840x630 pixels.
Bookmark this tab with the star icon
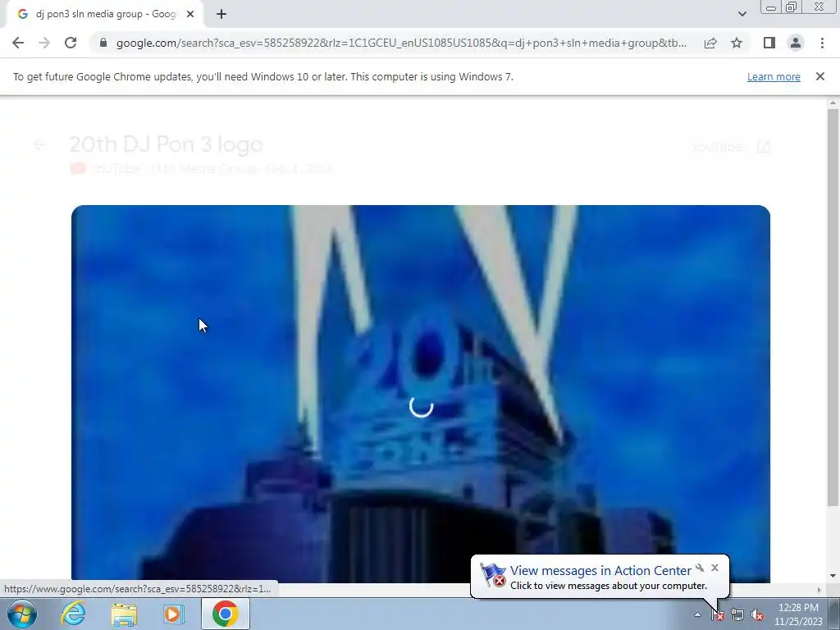[x=737, y=43]
